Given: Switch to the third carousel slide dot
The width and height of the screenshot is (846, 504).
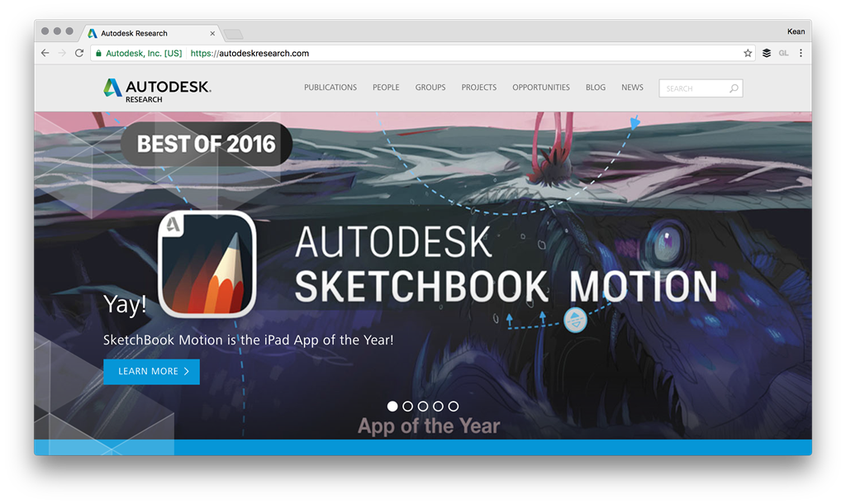Looking at the screenshot, I should (x=423, y=407).
